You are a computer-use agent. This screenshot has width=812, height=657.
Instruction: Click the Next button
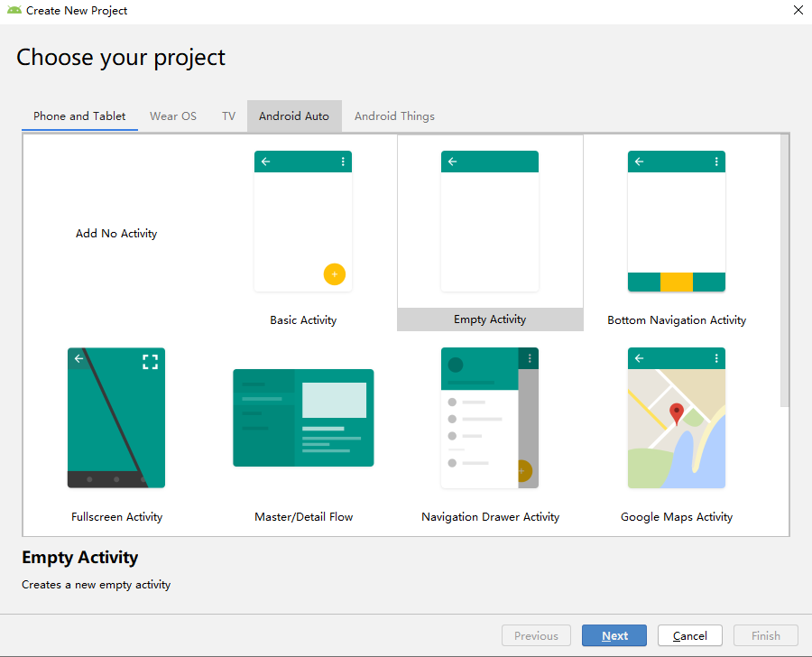point(614,635)
